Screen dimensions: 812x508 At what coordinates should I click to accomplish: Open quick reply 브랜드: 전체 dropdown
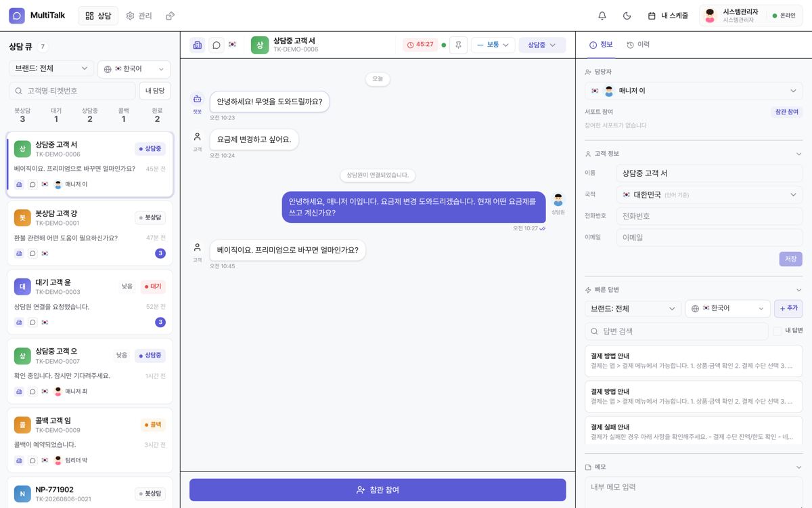coord(633,309)
